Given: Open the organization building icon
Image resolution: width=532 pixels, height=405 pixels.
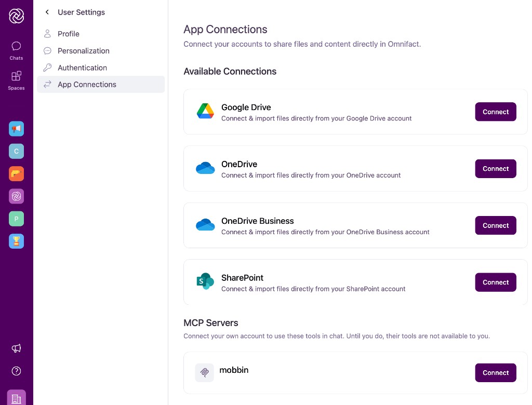Looking at the screenshot, I should tap(16, 398).
